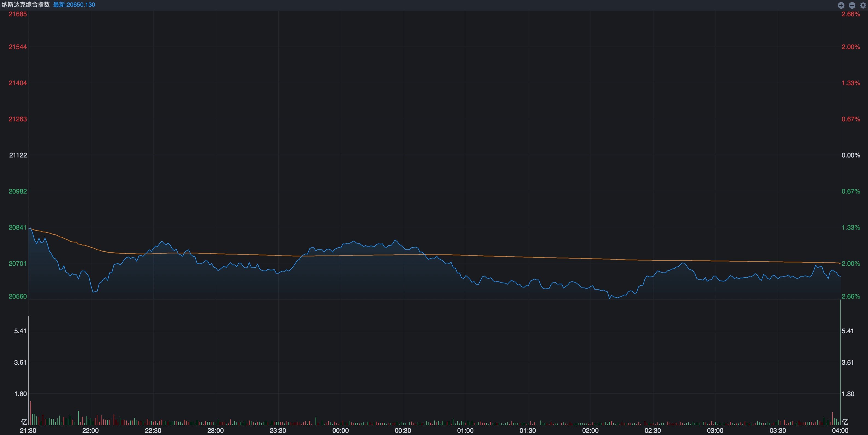Click the left 亿 volume unit label
Viewport: 868px width, 435px height.
pos(24,422)
